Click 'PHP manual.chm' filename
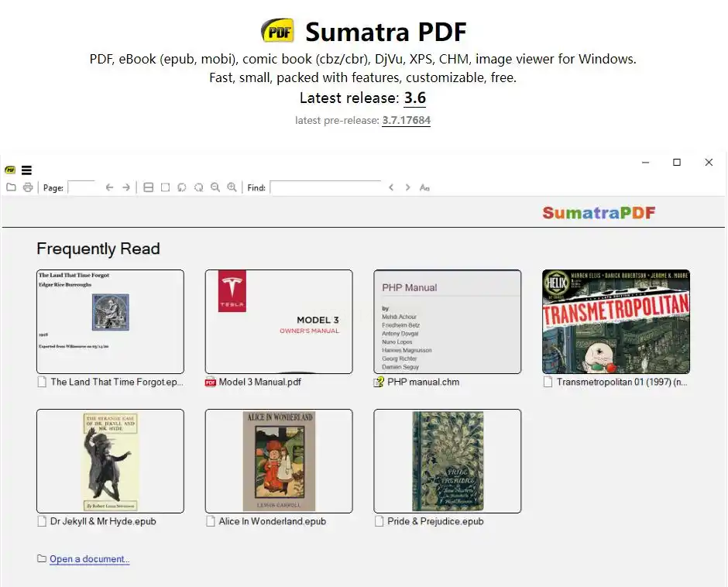This screenshot has width=728, height=587. tap(424, 382)
